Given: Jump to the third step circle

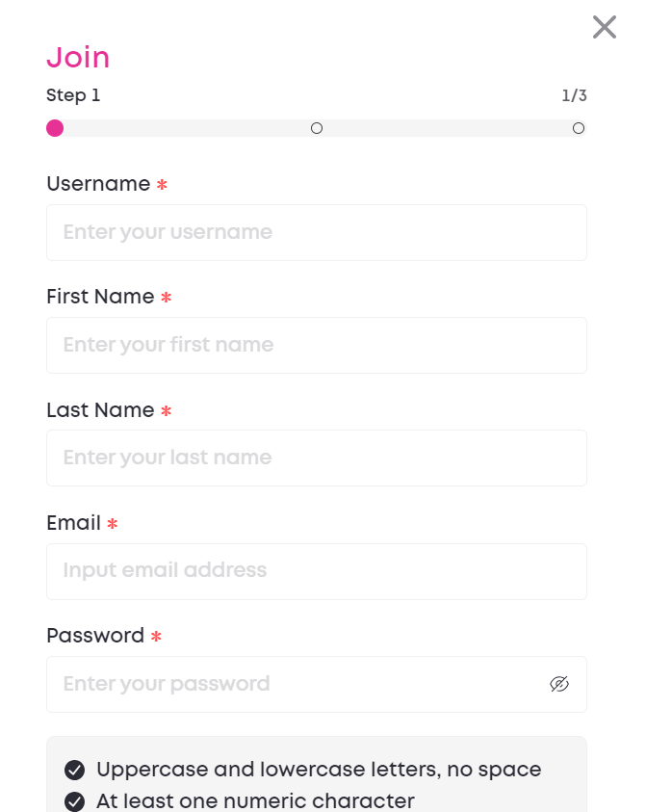Looking at the screenshot, I should [579, 128].
